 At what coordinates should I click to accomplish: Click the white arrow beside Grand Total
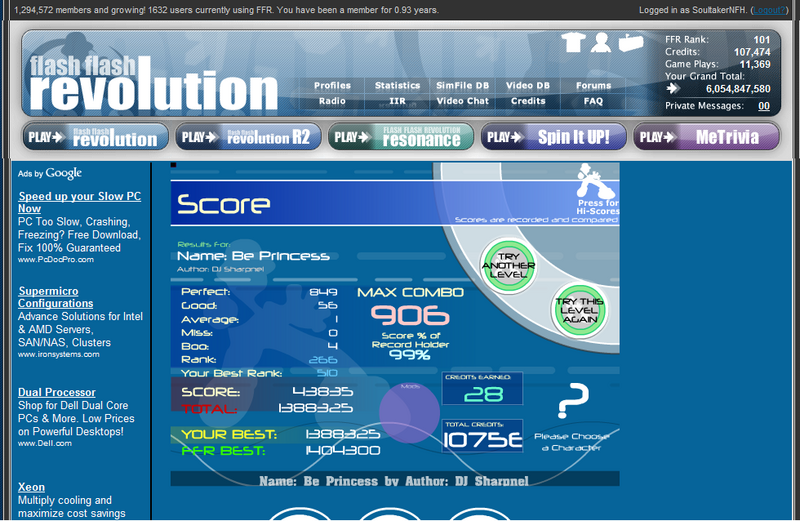(x=673, y=89)
